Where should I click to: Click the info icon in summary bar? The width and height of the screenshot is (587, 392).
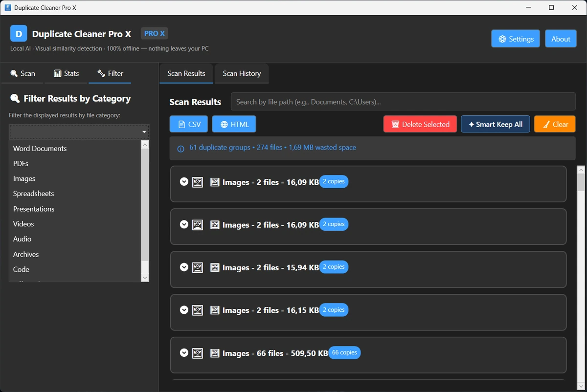tap(181, 149)
